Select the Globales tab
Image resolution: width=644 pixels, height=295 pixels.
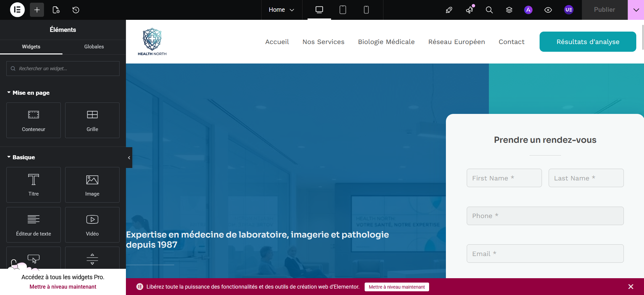(x=94, y=47)
